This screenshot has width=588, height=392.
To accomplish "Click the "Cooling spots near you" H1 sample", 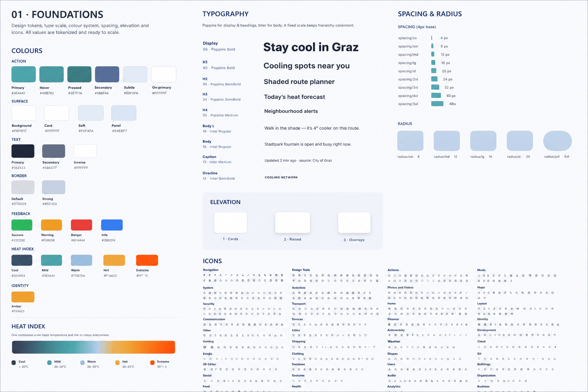I will pos(307,66).
